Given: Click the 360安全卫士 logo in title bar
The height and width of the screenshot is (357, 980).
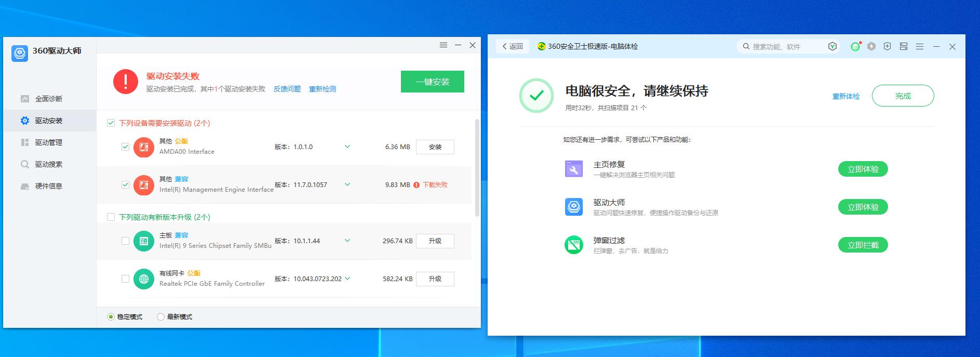Looking at the screenshot, I should 542,46.
